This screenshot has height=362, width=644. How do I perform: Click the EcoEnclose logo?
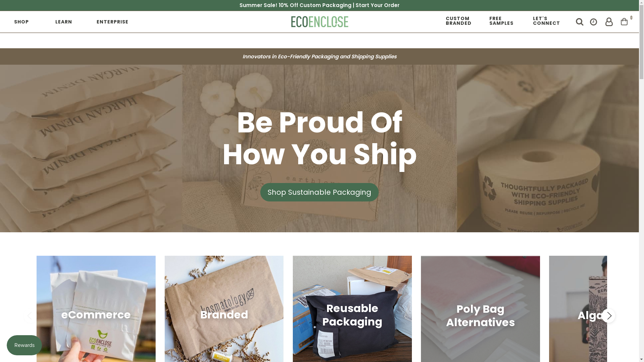click(320, 22)
